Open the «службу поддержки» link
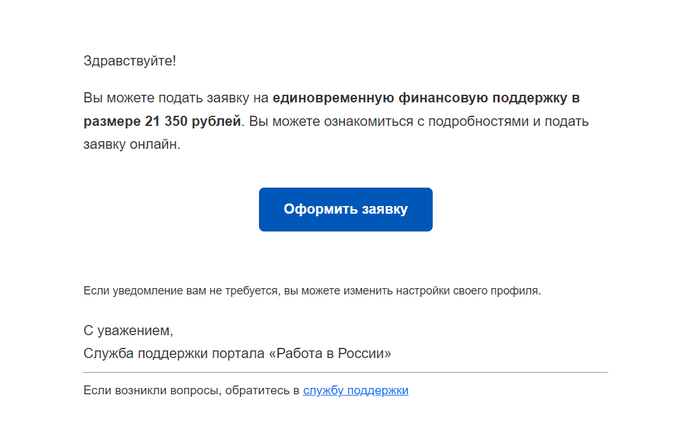Screen dimensions: 700x435 (355, 391)
